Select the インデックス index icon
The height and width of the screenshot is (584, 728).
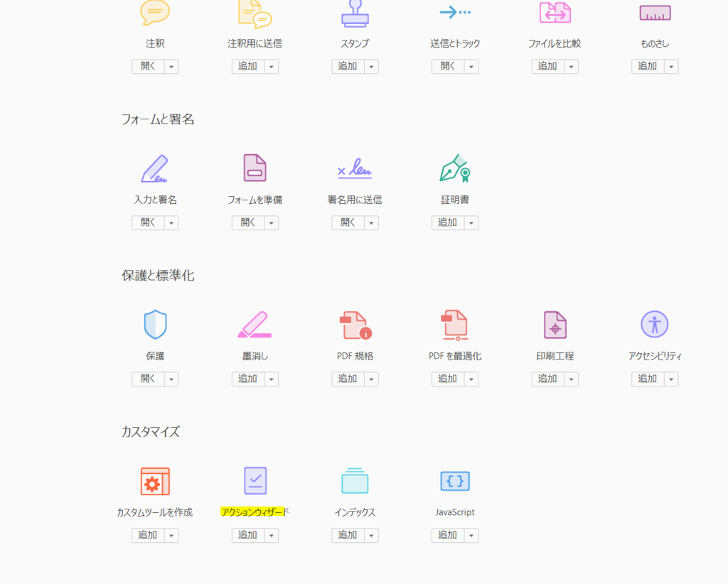[x=355, y=480]
